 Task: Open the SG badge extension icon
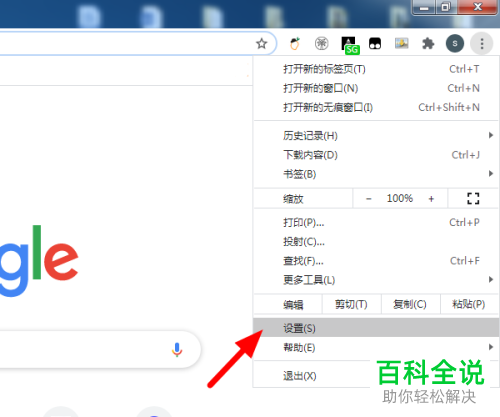coord(350,45)
